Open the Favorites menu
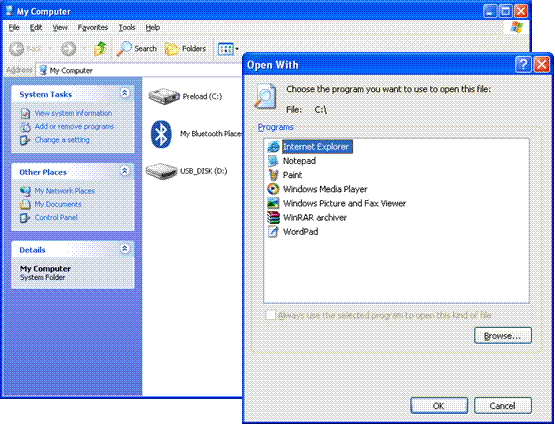 point(93,28)
